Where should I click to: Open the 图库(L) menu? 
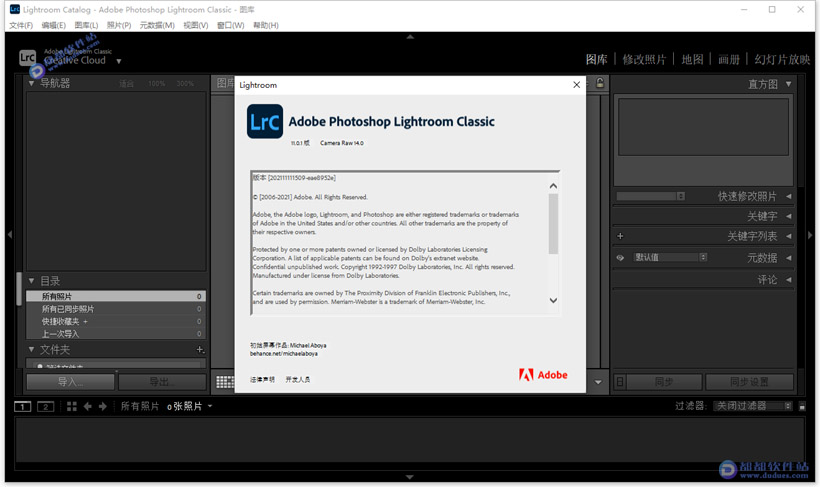(x=86, y=25)
